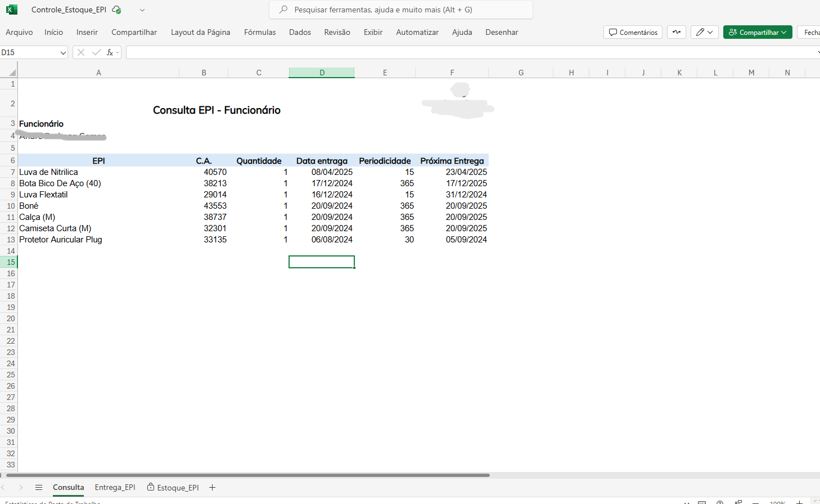Viewport: 820px width, 504px height.
Task: Select the 'Boné' cell
Action: pos(98,206)
